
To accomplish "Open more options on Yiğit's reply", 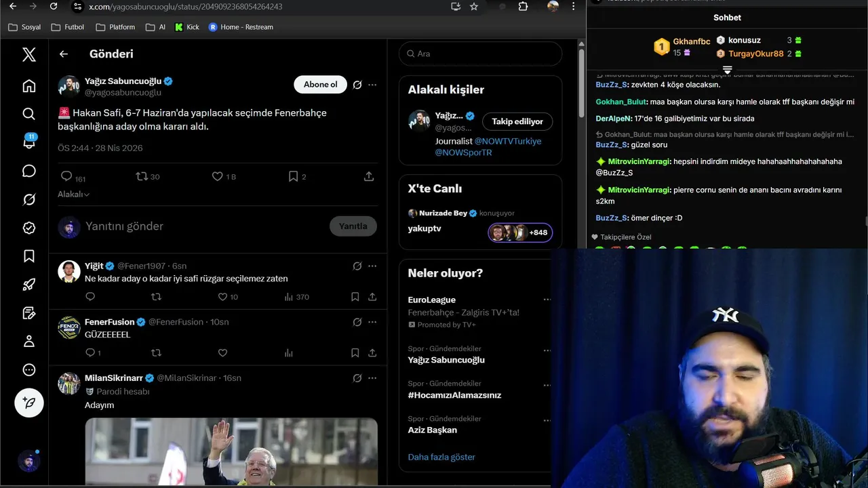I will click(x=372, y=266).
